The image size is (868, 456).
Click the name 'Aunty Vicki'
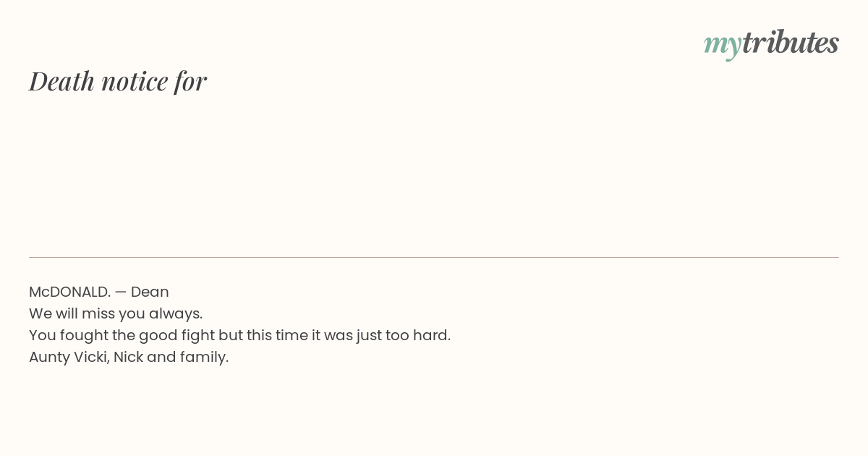point(69,357)
